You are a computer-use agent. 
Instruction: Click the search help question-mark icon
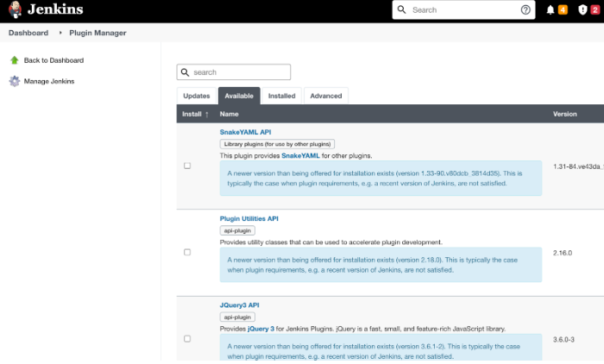525,10
